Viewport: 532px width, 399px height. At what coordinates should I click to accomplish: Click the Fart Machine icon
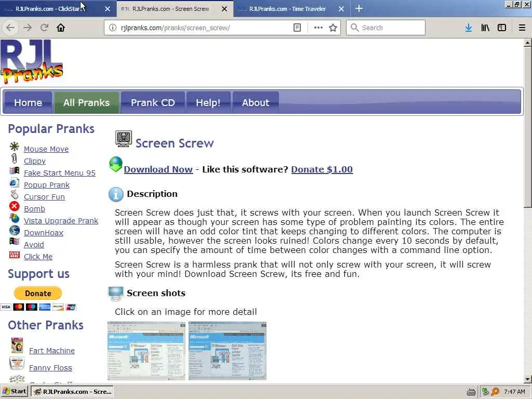point(17,345)
